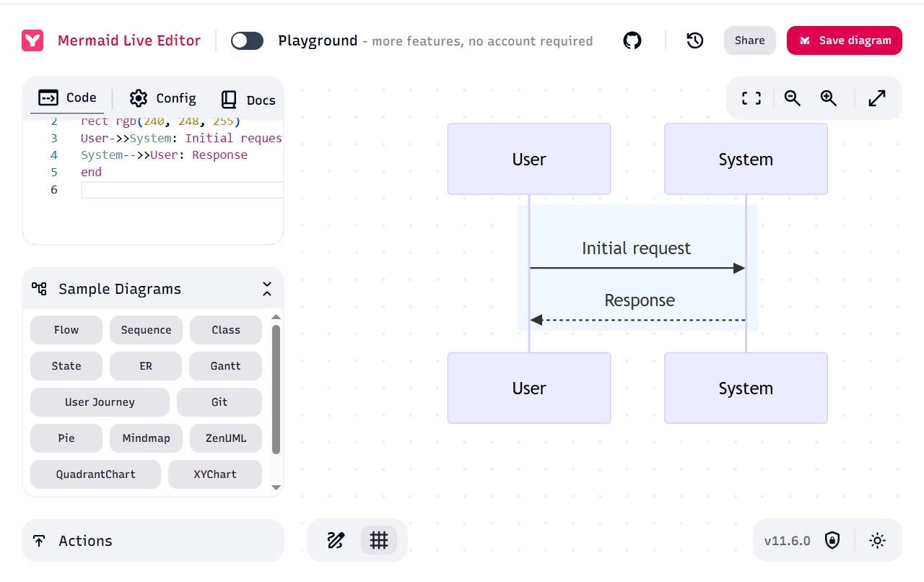Click the Share button
This screenshot has height=582, width=924.
click(750, 40)
